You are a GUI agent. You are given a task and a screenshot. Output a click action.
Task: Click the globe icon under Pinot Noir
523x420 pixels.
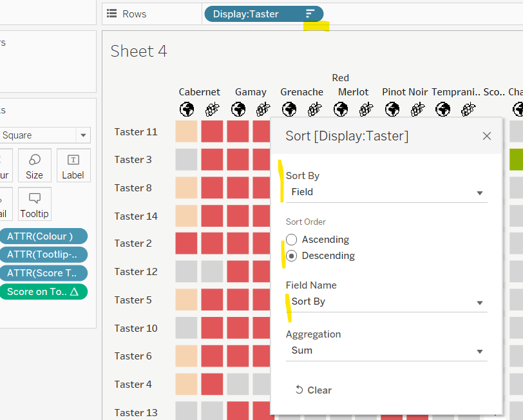pos(392,110)
